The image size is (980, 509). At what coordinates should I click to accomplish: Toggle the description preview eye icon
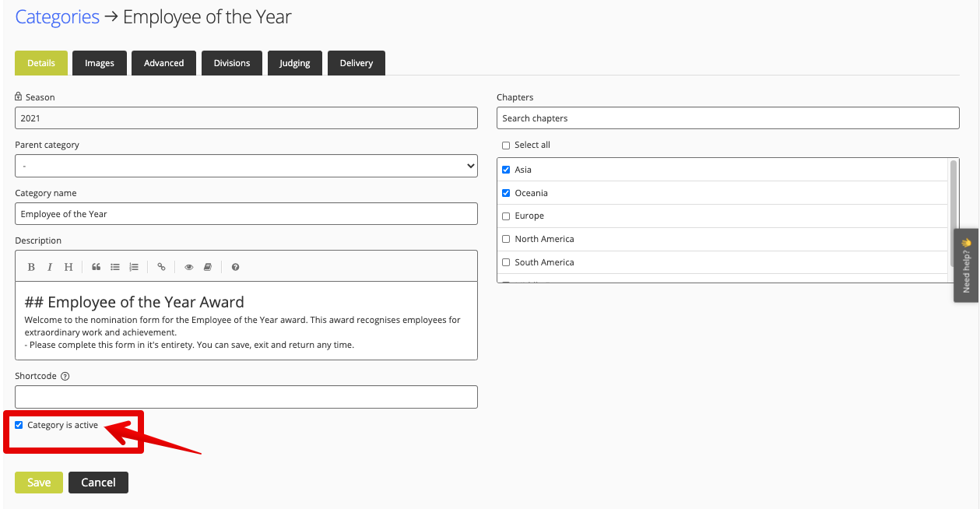pyautogui.click(x=188, y=267)
